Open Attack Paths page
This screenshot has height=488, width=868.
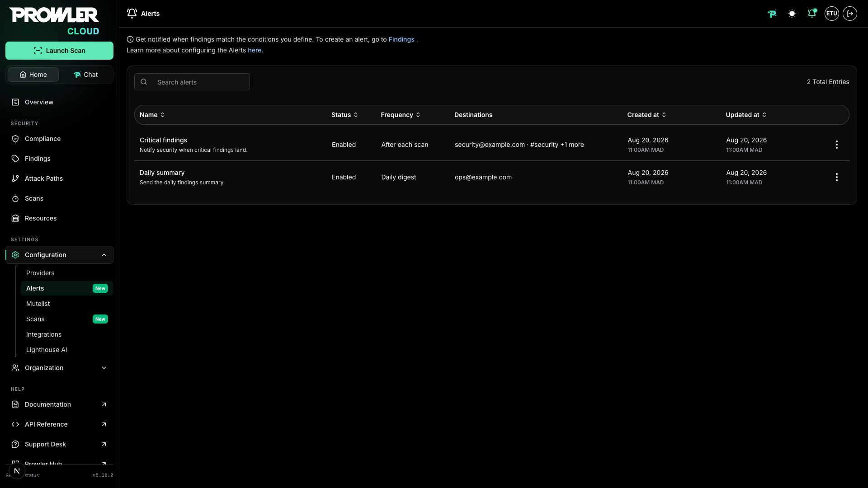(59, 178)
